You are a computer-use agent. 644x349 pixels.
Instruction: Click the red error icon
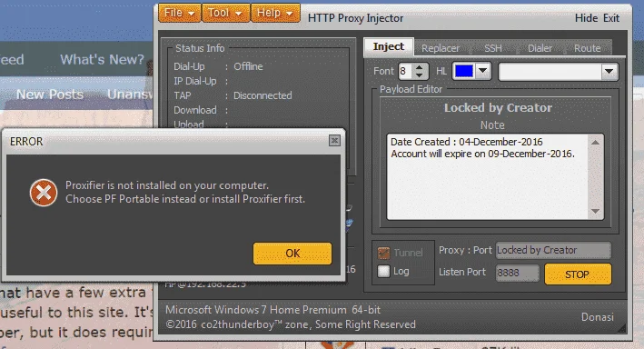click(x=44, y=193)
